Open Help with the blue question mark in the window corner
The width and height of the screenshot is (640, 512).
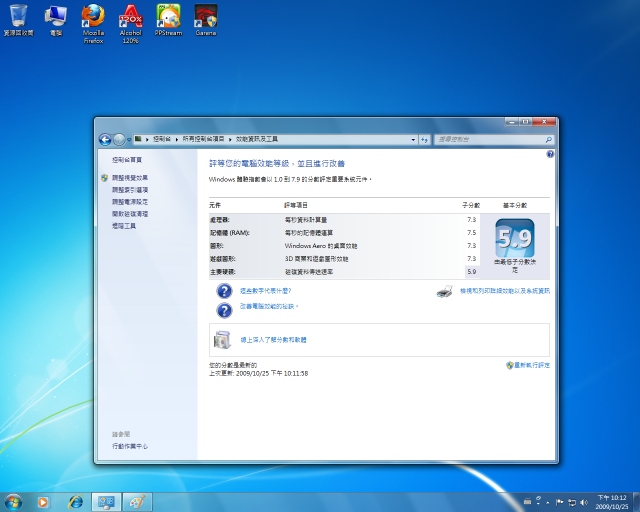click(550, 154)
